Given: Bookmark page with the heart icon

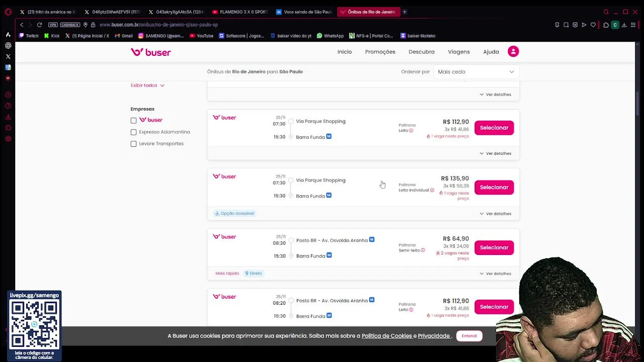Looking at the screenshot, I should tap(593, 25).
